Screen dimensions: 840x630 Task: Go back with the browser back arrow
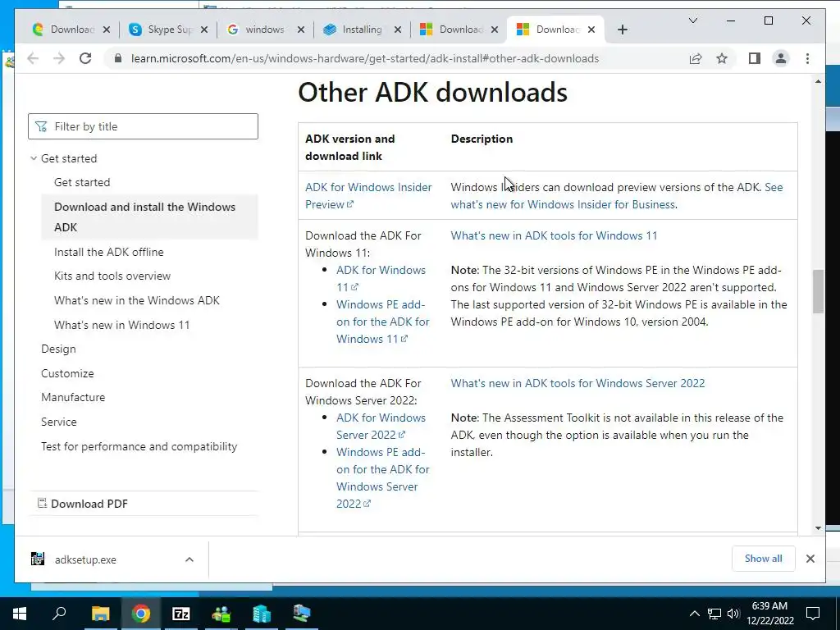[x=33, y=58]
